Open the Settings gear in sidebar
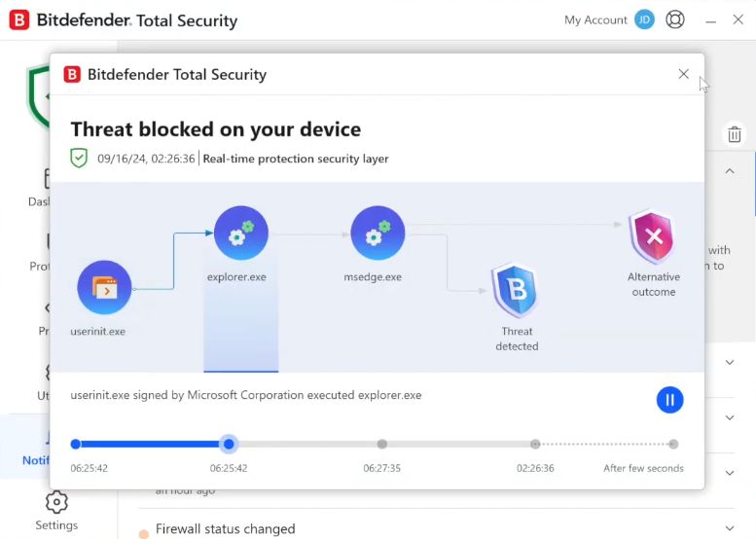This screenshot has width=756, height=539. point(56,503)
